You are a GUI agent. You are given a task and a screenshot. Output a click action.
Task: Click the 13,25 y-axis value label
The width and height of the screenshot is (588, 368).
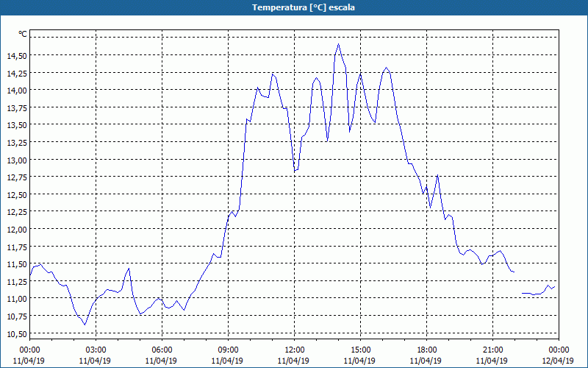[x=16, y=142]
